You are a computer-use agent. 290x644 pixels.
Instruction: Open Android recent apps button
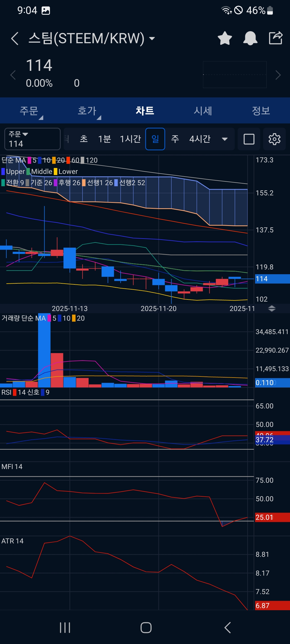pyautogui.click(x=65, y=628)
